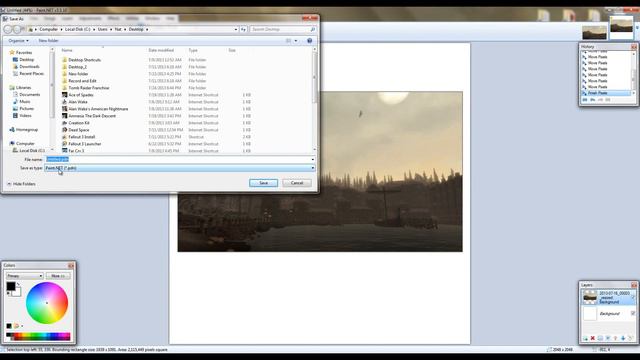Click the Cancel button
The image size is (640, 360).
tap(297, 183)
